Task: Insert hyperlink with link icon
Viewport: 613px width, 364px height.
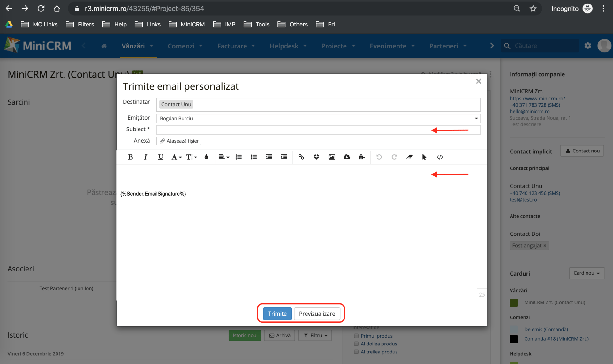Action: tap(301, 157)
